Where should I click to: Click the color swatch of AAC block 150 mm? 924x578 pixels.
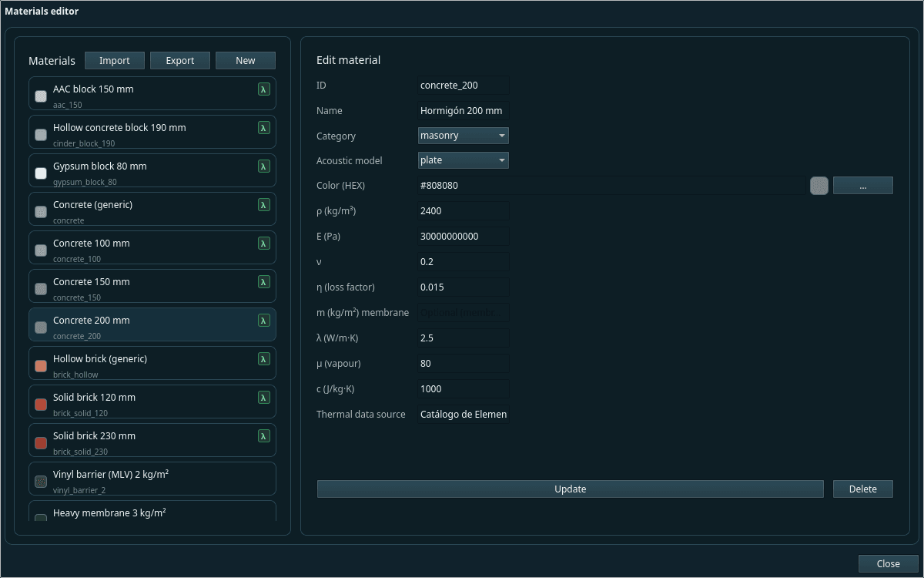pos(41,96)
